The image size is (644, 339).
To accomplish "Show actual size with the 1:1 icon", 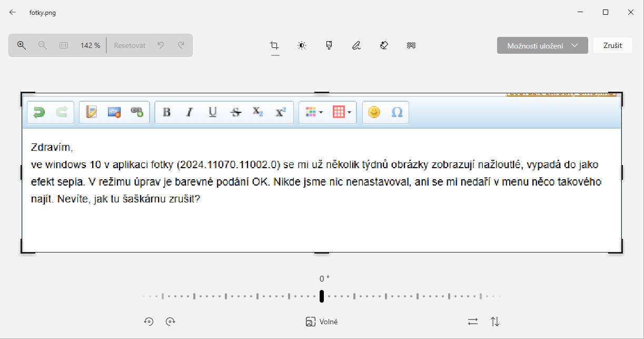I will pos(64,45).
